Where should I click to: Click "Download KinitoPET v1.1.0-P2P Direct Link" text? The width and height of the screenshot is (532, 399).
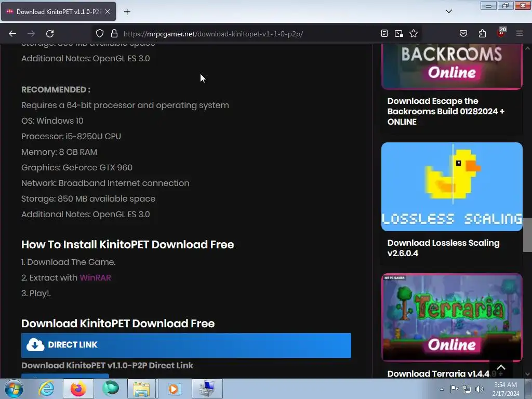pos(107,365)
